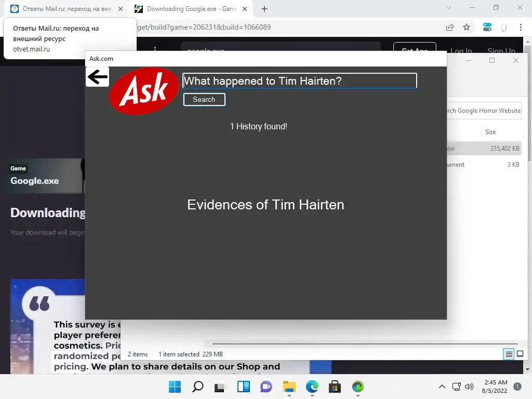The height and width of the screenshot is (399, 532).
Task: Open Task View from the taskbar
Action: tap(220, 387)
